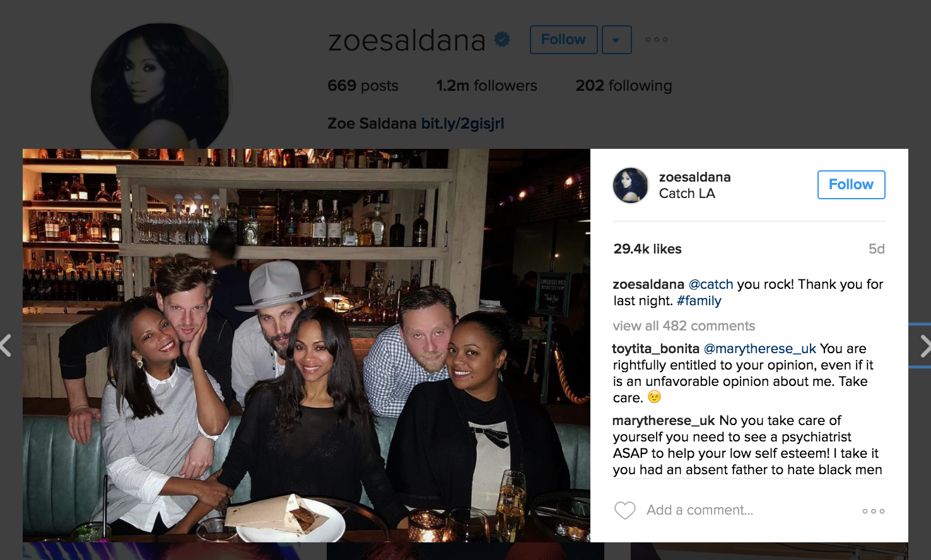The width and height of the screenshot is (931, 560).
Task: Click the #family hashtag
Action: [x=699, y=301]
